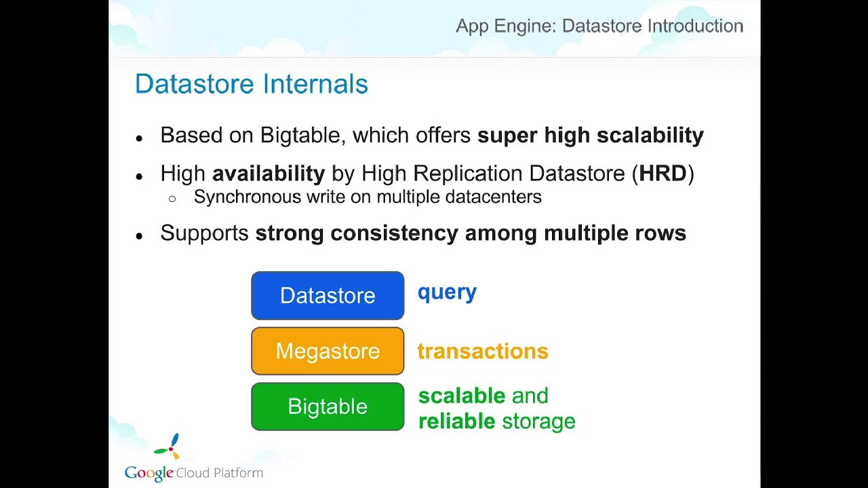Click the bold "super high scalability" text
This screenshot has width=868, height=488.
590,136
